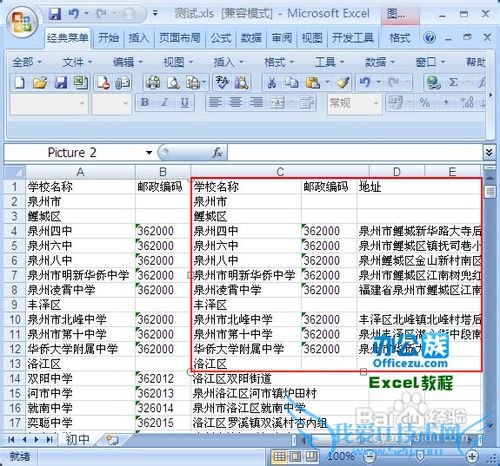Click the Spelling check icon

222,83
